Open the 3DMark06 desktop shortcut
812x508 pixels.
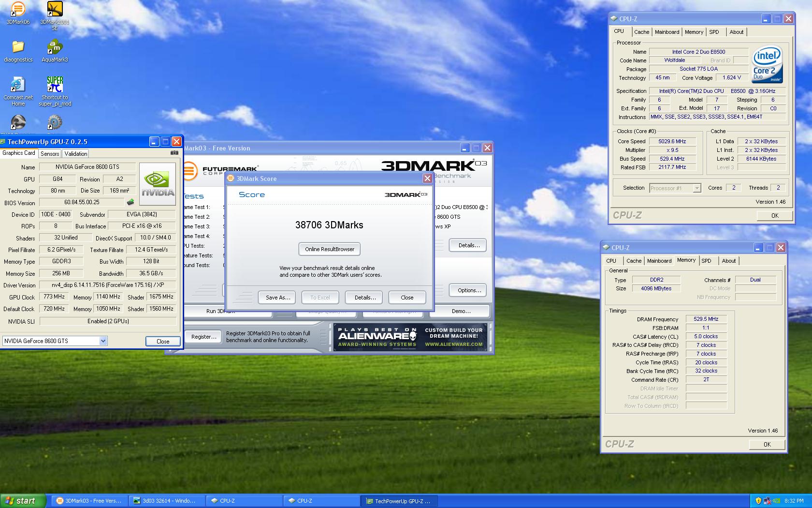click(x=18, y=13)
